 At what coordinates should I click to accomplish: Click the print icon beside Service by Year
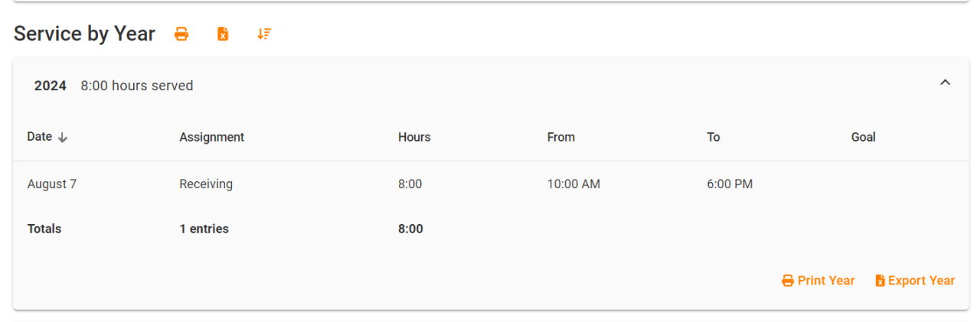pyautogui.click(x=181, y=34)
